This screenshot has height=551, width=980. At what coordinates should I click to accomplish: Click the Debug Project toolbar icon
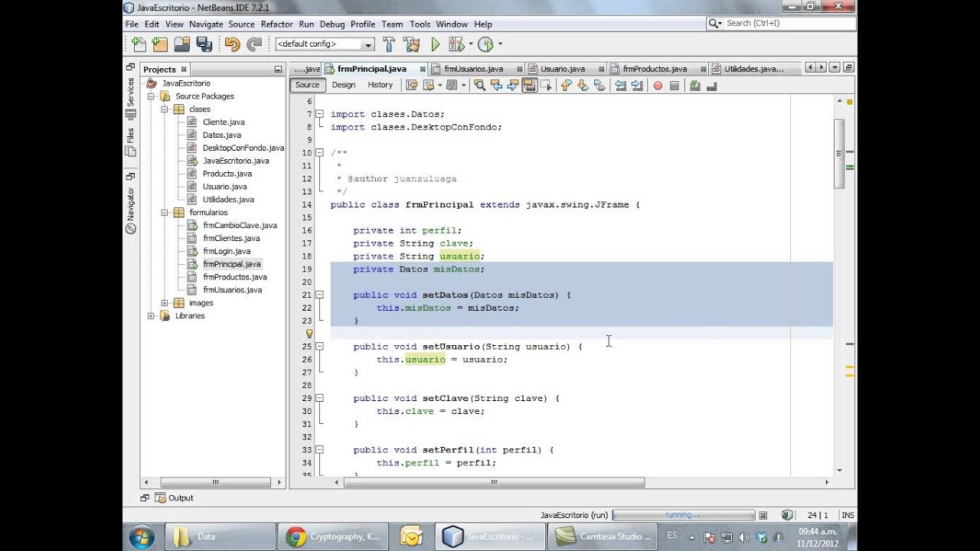(459, 44)
